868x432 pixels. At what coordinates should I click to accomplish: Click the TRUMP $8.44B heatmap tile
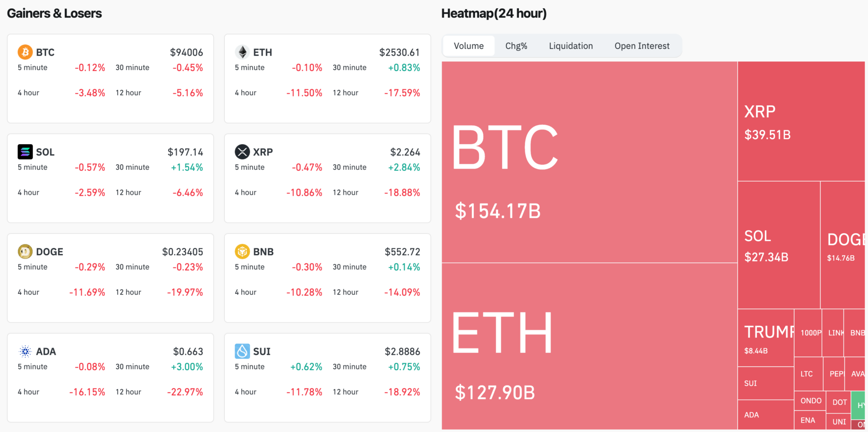pyautogui.click(x=765, y=338)
